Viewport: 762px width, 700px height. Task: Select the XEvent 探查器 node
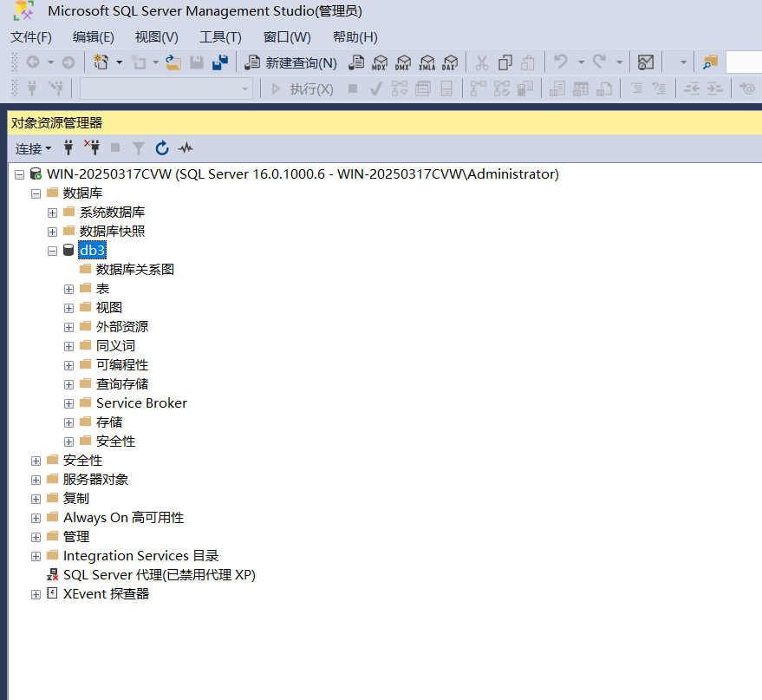(106, 593)
